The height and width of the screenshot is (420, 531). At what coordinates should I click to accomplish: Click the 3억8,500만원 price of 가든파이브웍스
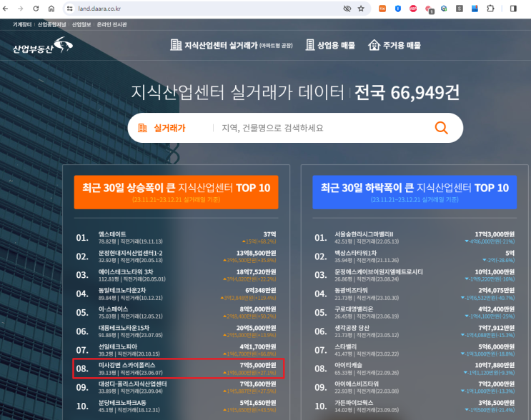496,403
